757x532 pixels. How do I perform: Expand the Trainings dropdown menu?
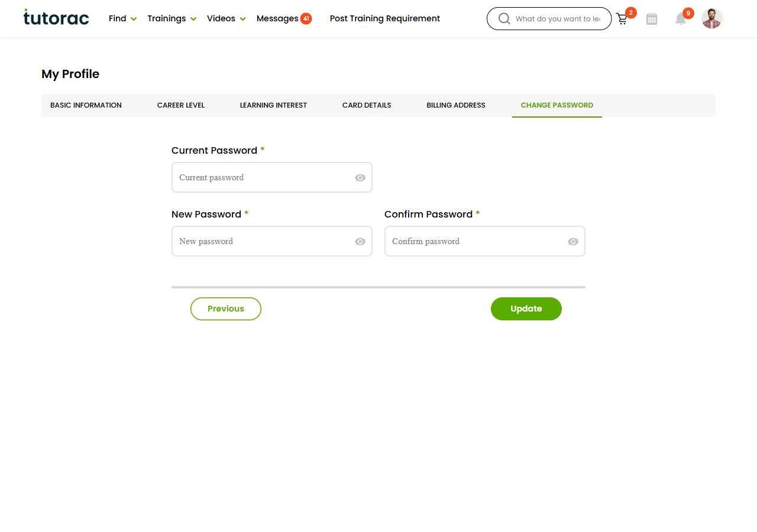coord(172,18)
